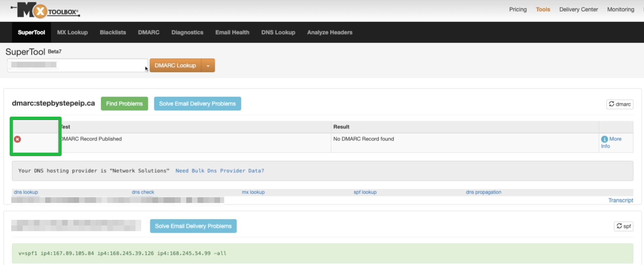Follow the Need Bulk Dns Provider Data link
Image resolution: width=644 pixels, height=265 pixels.
click(x=220, y=171)
